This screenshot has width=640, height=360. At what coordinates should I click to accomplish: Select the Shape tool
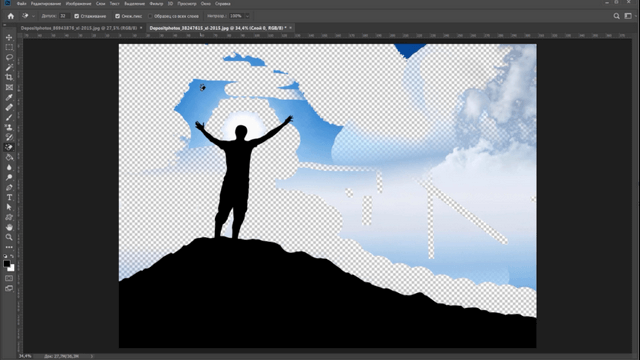tap(9, 217)
